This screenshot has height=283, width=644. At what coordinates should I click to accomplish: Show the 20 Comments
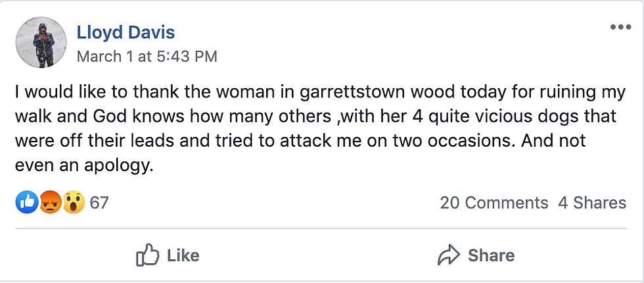pos(494,203)
